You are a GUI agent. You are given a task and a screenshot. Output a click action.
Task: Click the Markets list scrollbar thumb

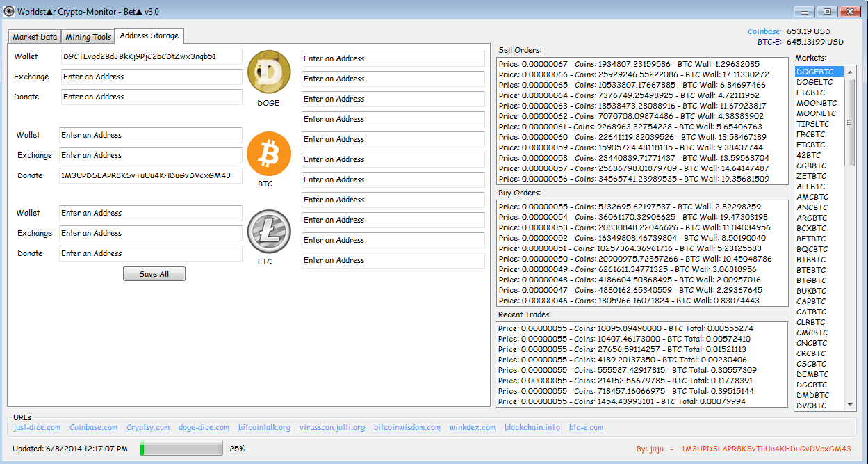tap(850, 122)
